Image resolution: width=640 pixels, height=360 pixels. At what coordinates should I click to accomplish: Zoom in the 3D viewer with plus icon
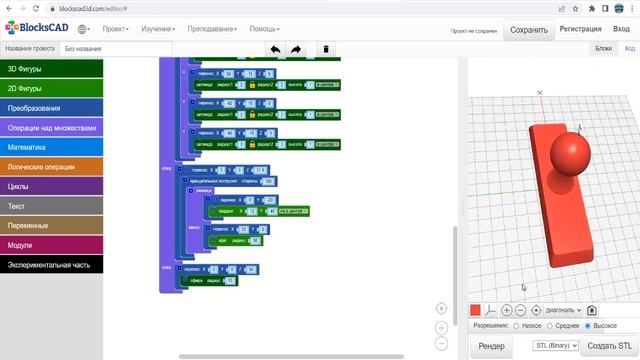[506, 311]
